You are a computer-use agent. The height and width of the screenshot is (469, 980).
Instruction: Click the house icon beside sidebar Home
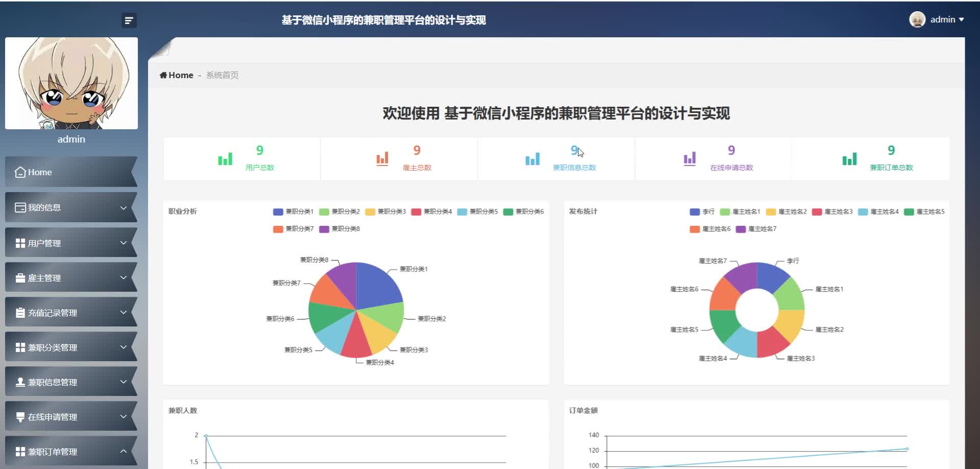point(20,172)
